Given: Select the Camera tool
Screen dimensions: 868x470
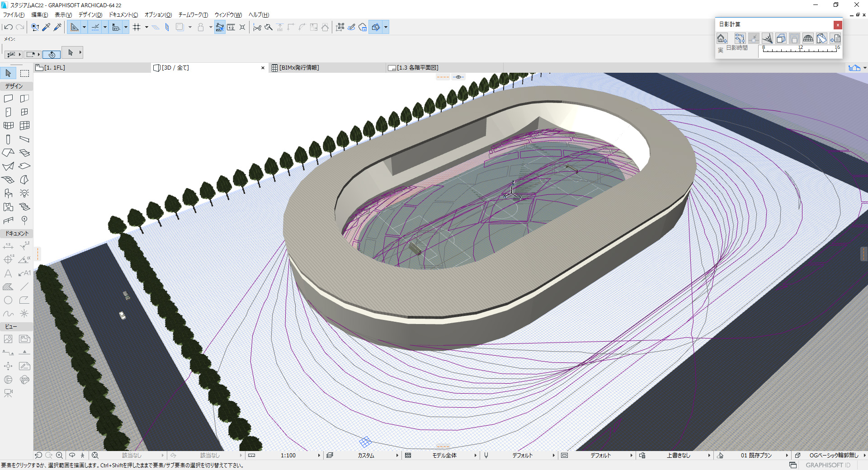Looking at the screenshot, I should tap(8, 393).
